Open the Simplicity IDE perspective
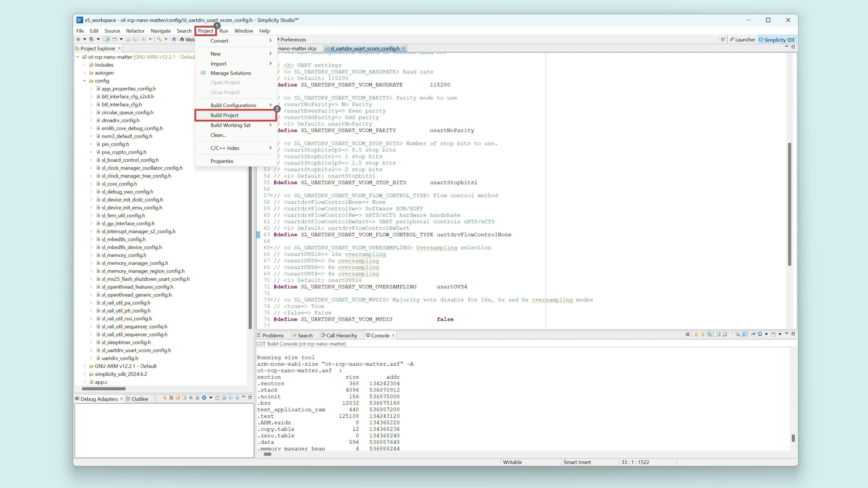This screenshot has width=868, height=488. [777, 40]
